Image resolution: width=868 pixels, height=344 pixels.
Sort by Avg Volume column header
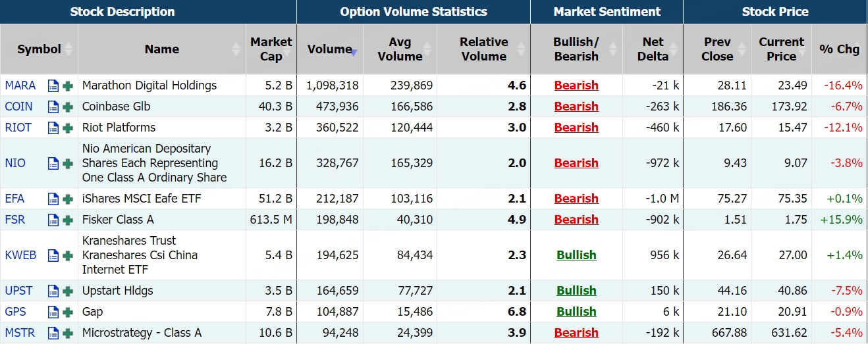pos(400,49)
